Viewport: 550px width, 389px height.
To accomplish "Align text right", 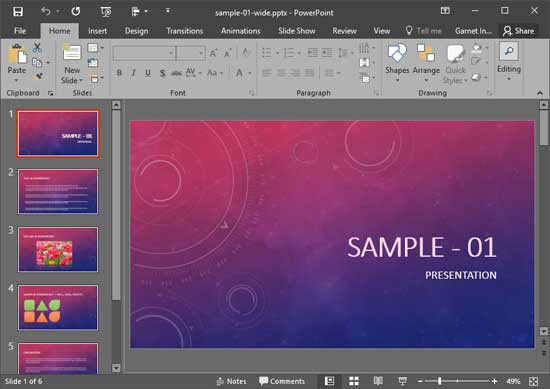I will 295,73.
